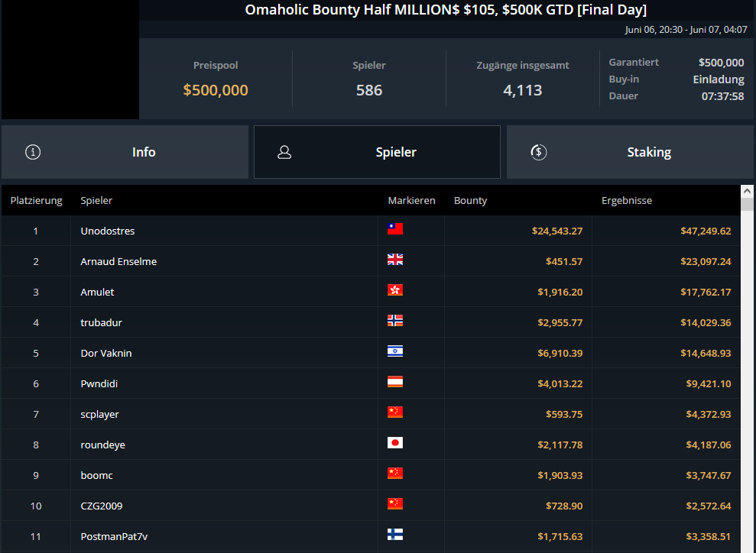
Task: Select player Dor Vaknin
Action: [106, 353]
